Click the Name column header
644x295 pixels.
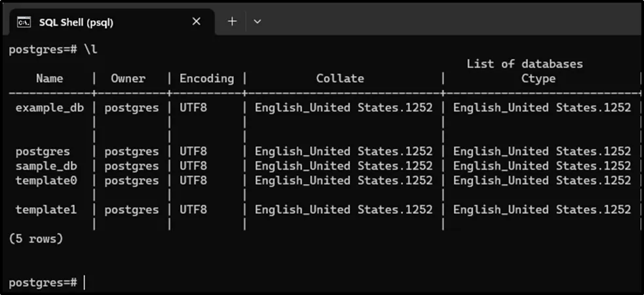click(x=50, y=79)
